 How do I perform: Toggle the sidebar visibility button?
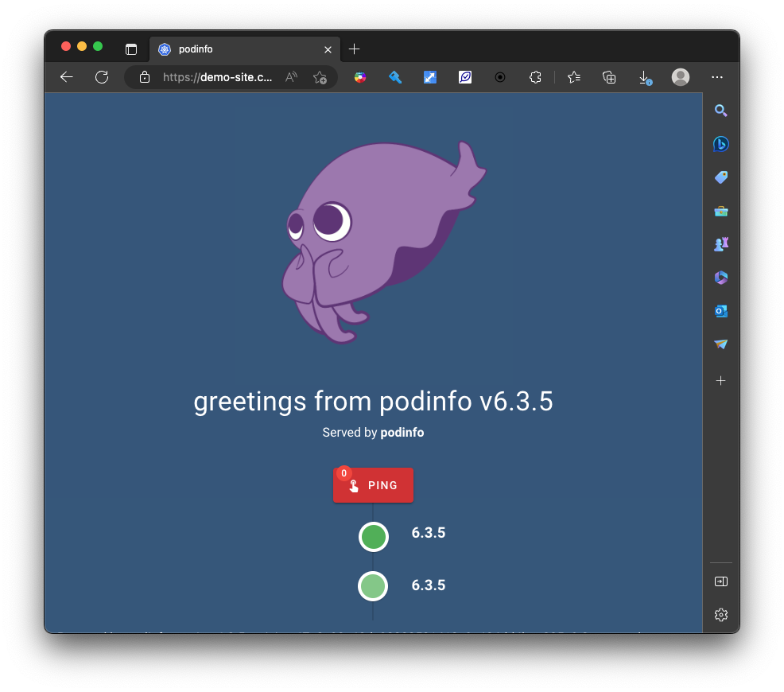point(721,581)
